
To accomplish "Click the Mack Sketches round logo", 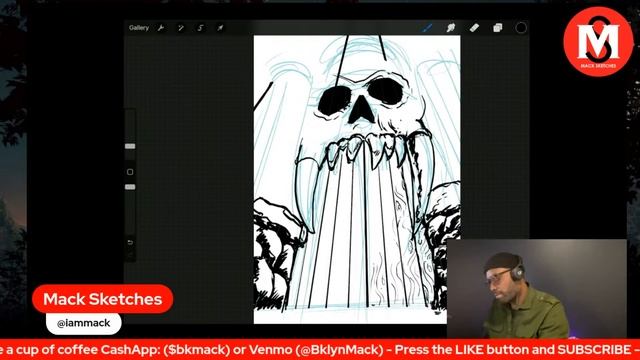I will [598, 42].
